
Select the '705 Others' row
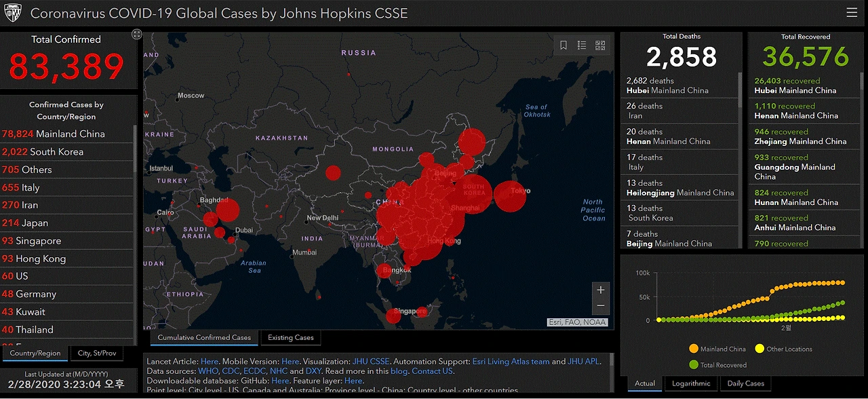click(67, 170)
